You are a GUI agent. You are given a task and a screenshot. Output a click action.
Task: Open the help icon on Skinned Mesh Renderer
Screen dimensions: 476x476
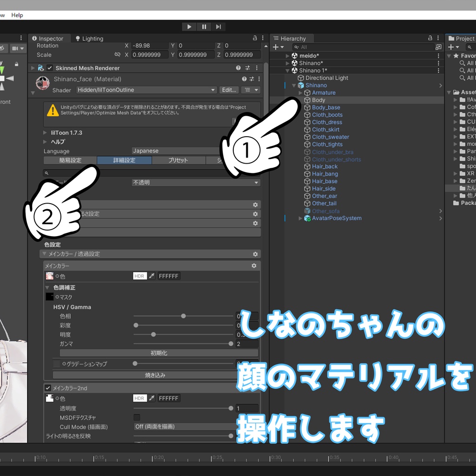[237, 68]
